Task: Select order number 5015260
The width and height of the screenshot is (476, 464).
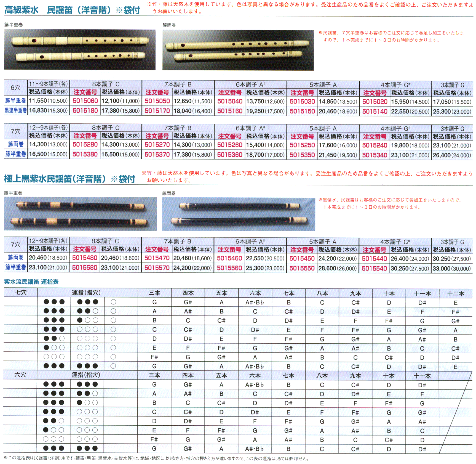Action: (230, 145)
